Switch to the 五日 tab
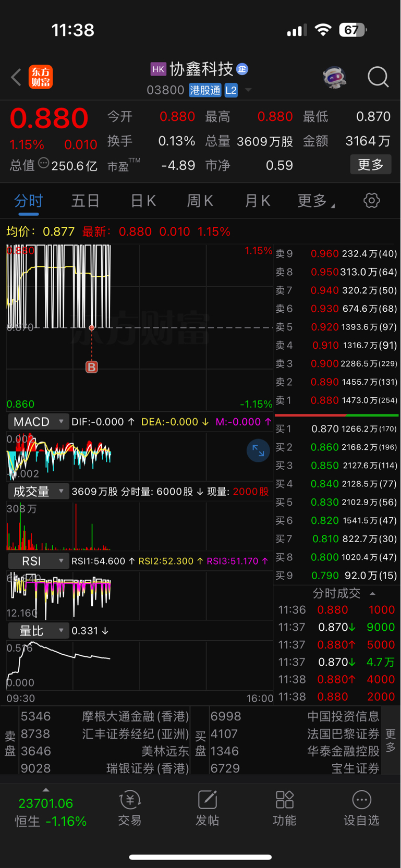The width and height of the screenshot is (401, 868). click(86, 201)
